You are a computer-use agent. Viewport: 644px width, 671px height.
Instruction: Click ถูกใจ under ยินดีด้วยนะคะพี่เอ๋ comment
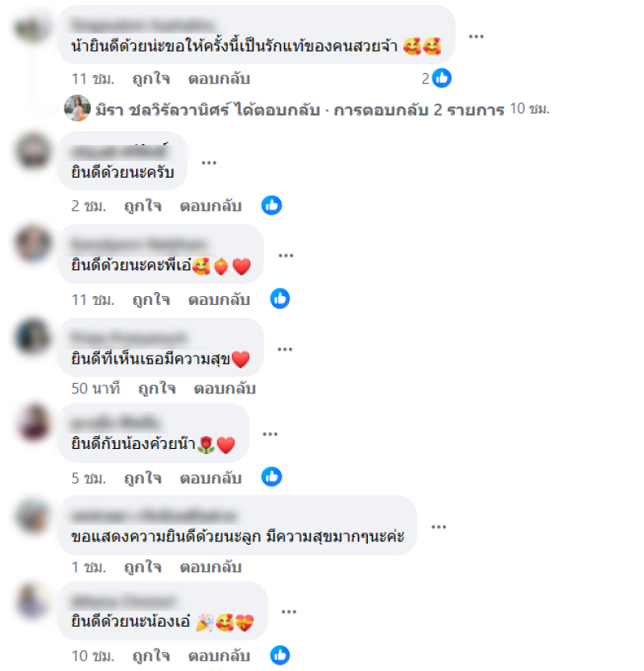click(151, 299)
